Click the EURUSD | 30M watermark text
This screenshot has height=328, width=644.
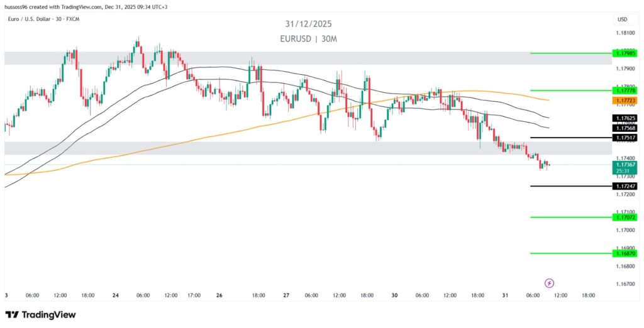pyautogui.click(x=308, y=38)
